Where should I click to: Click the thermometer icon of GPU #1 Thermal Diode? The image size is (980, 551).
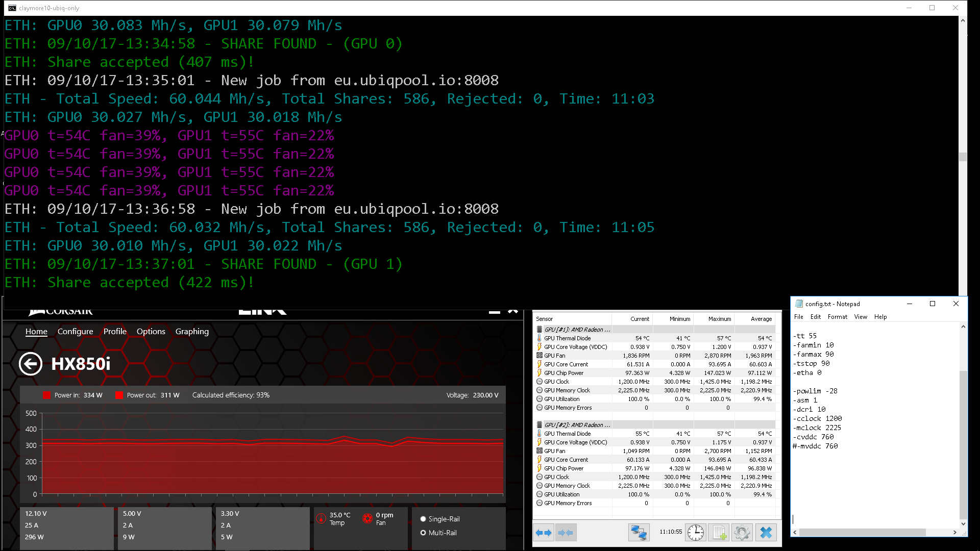(540, 338)
